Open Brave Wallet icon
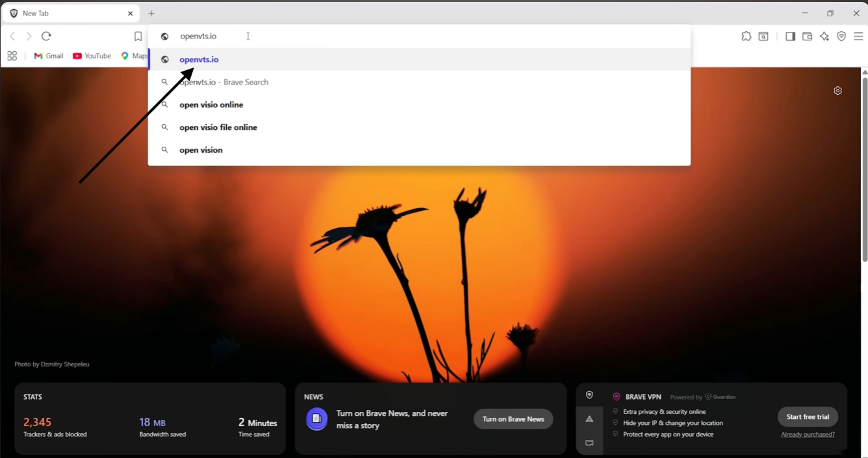This screenshot has width=868, height=458. coord(807,36)
